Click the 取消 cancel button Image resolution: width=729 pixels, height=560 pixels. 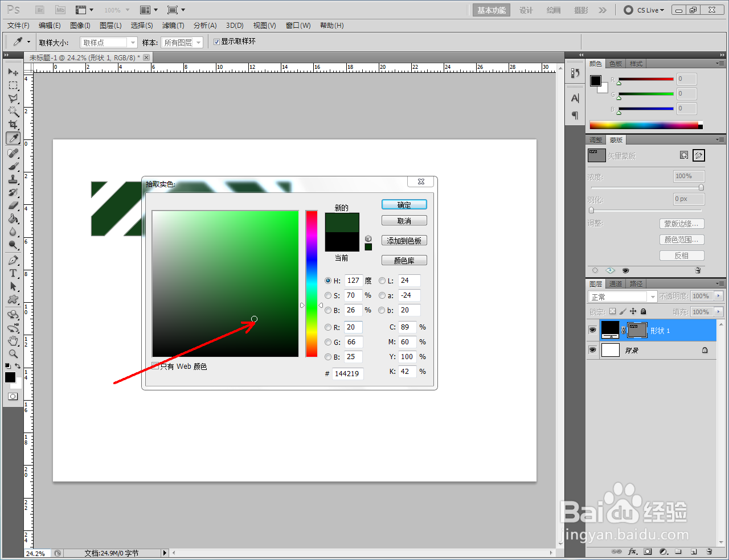coord(404,221)
